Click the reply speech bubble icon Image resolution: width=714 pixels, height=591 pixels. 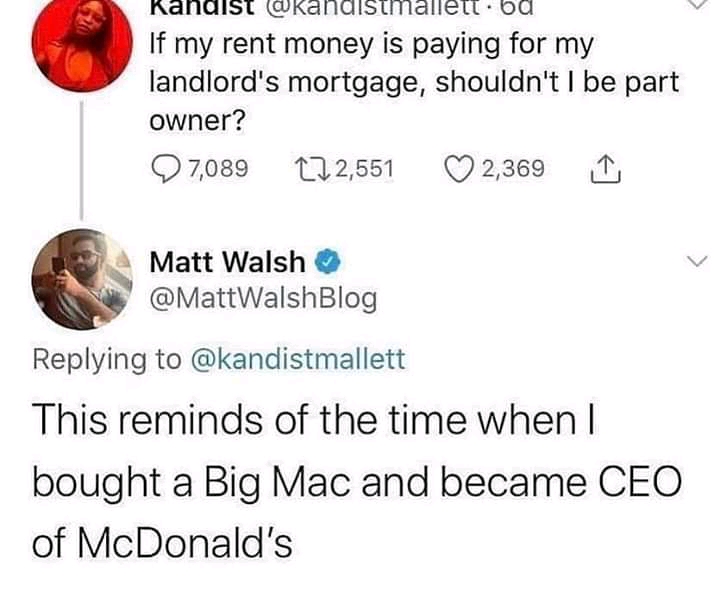(164, 169)
